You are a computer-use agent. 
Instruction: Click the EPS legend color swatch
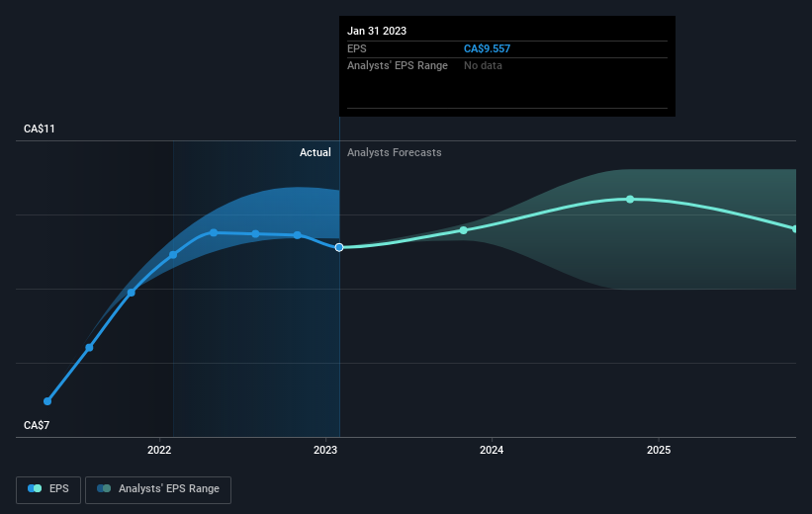[35, 488]
